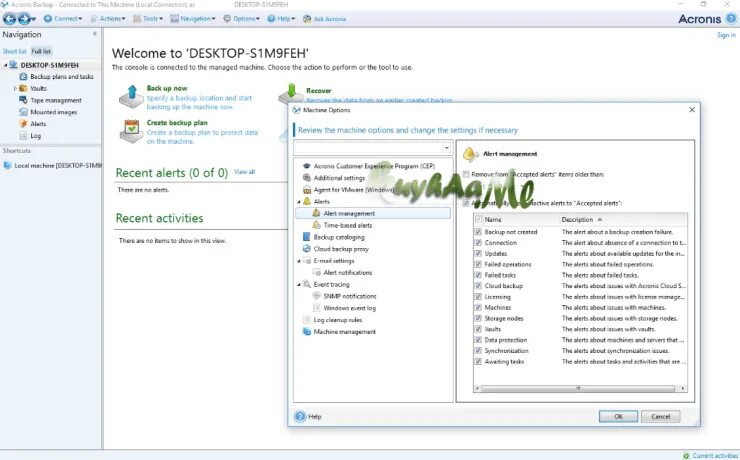This screenshot has width=740, height=460.
Task: Select Alert notifications in options tree
Action: click(x=347, y=272)
